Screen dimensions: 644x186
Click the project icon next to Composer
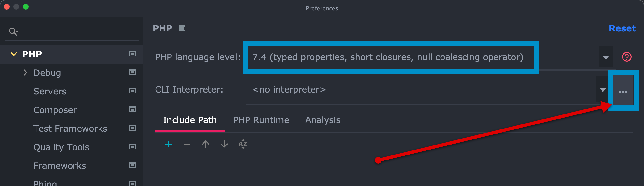coord(132,109)
